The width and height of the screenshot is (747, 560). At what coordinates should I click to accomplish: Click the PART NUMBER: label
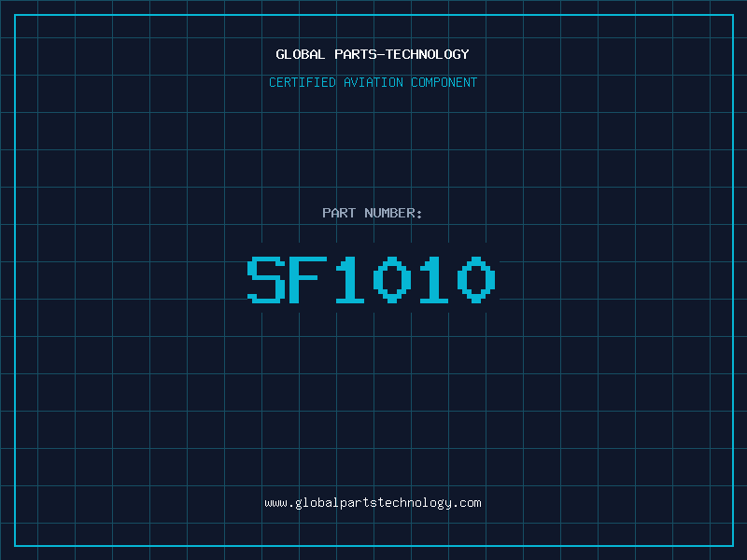click(372, 213)
